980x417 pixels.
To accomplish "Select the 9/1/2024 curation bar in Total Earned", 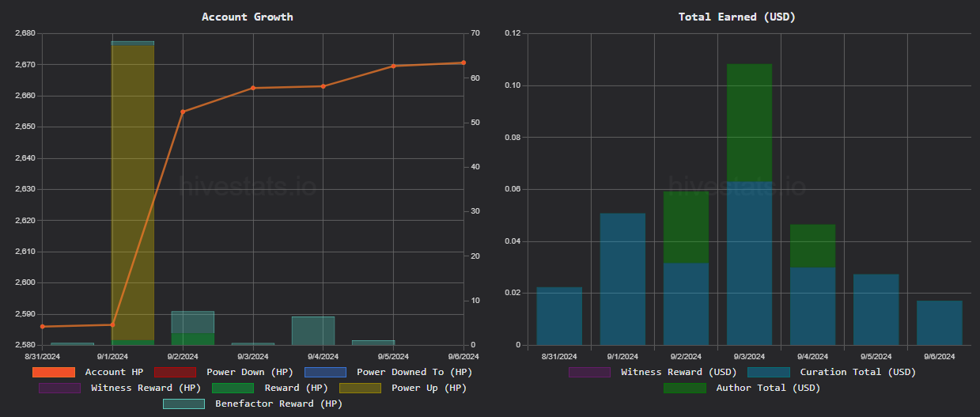I will tap(622, 279).
